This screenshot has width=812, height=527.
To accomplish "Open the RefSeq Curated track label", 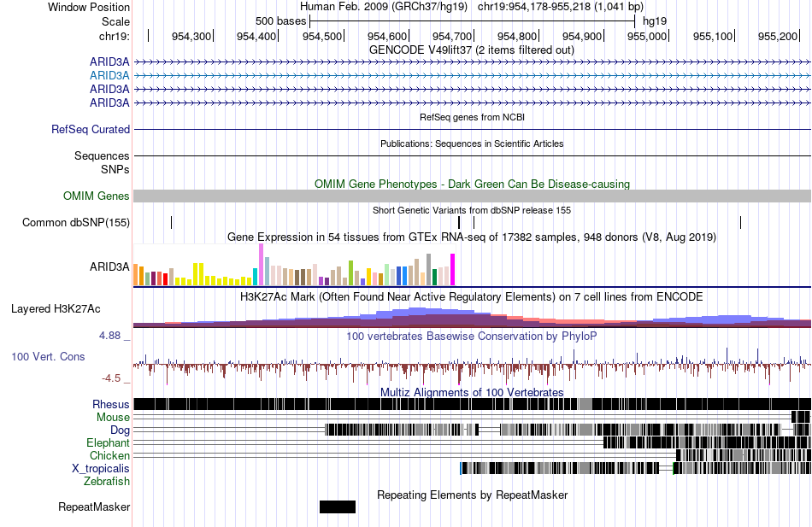I will click(x=90, y=130).
